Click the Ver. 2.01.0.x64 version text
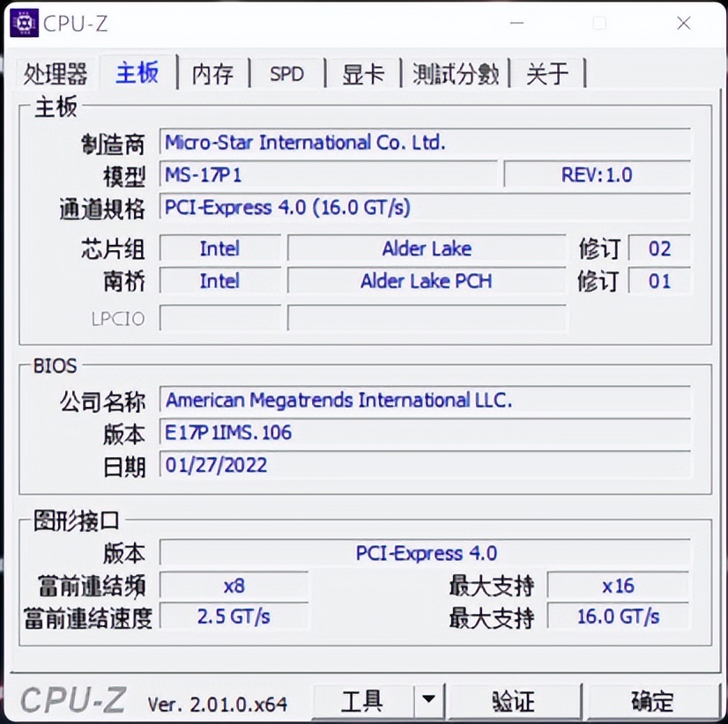The height and width of the screenshot is (724, 728). click(x=218, y=705)
